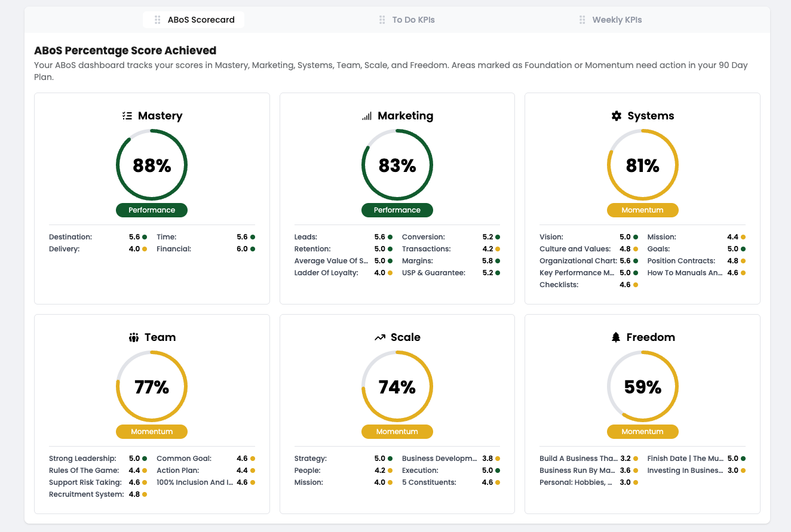Click the green status dot beside Execution
Viewport: 791px width, 532px height.
coord(498,471)
